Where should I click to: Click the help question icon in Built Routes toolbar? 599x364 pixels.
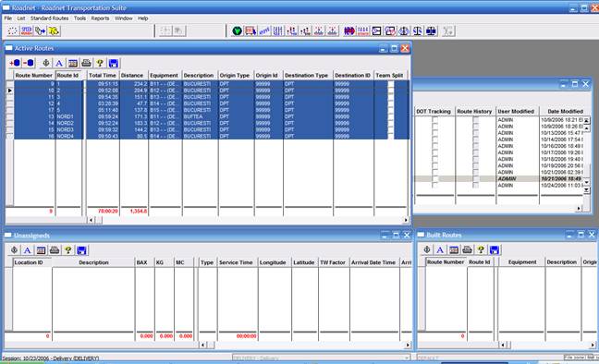(x=481, y=250)
